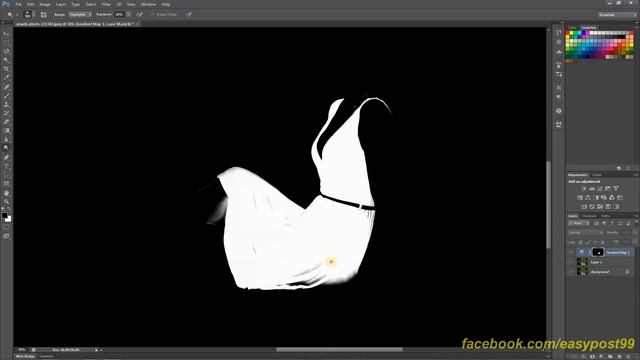Toggle Quick Mask mode

[x=6, y=227]
